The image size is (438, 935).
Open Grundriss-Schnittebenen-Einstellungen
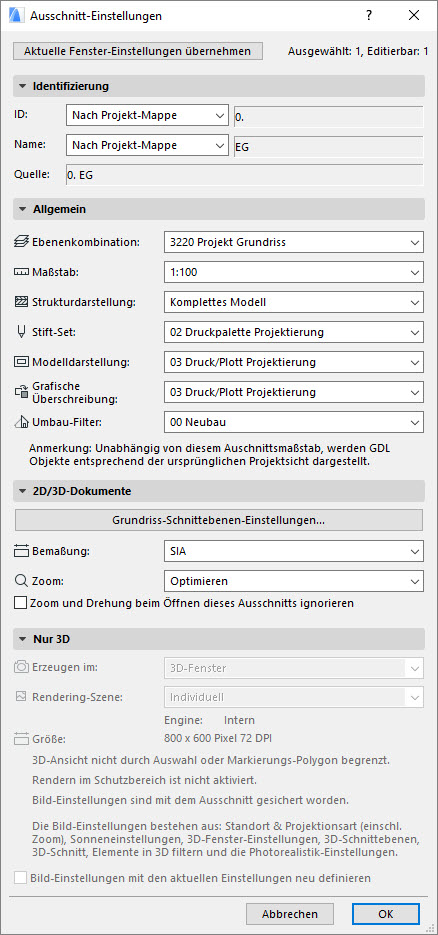219,520
